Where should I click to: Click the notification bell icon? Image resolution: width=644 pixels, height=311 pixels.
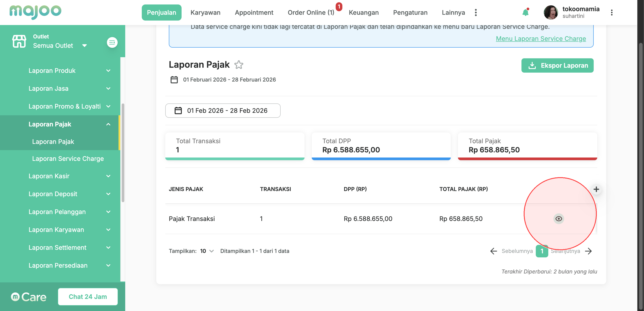tap(525, 13)
